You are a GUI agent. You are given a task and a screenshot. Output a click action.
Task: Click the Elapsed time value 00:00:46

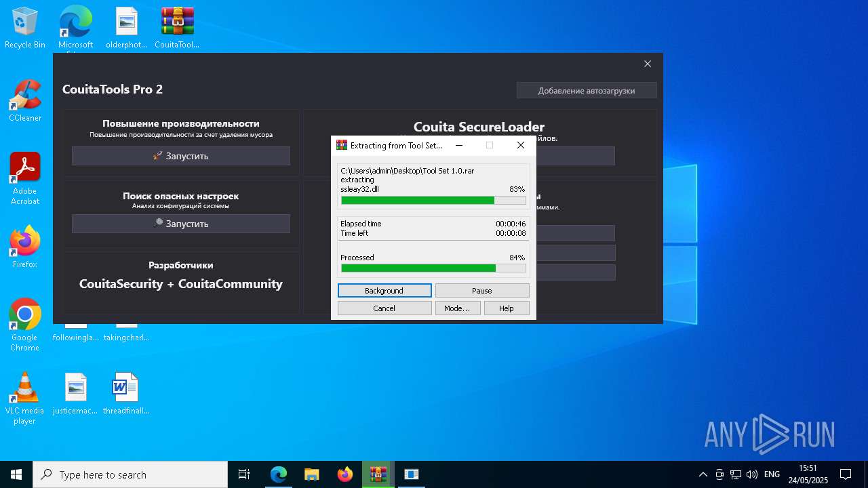coord(511,224)
